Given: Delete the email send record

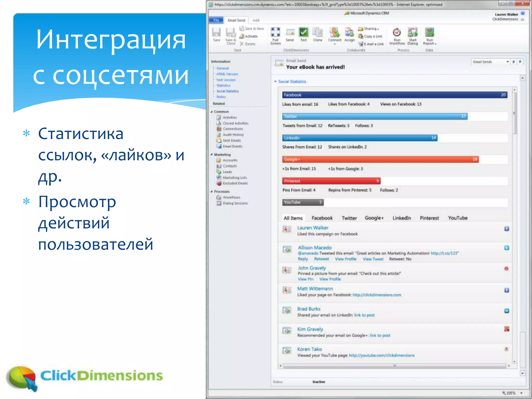Looking at the screenshot, I should (248, 44).
